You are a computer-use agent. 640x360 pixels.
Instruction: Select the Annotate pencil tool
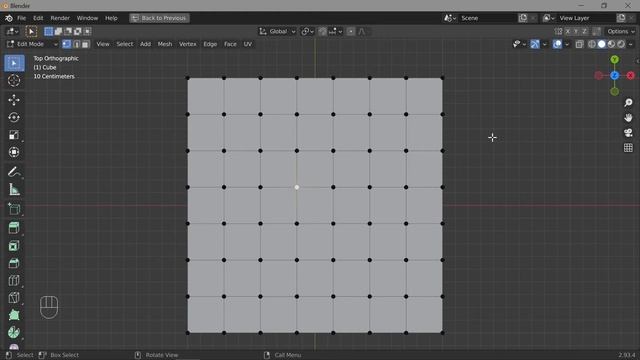[14, 172]
